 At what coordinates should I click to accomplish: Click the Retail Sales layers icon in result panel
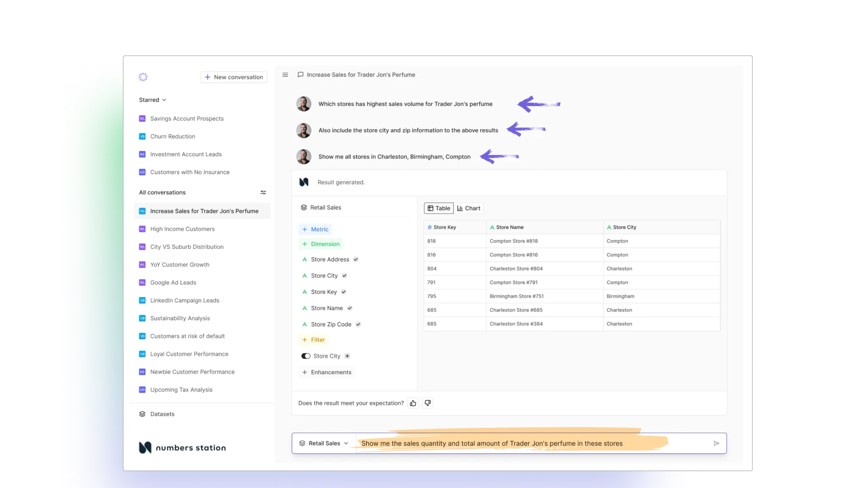tap(304, 207)
